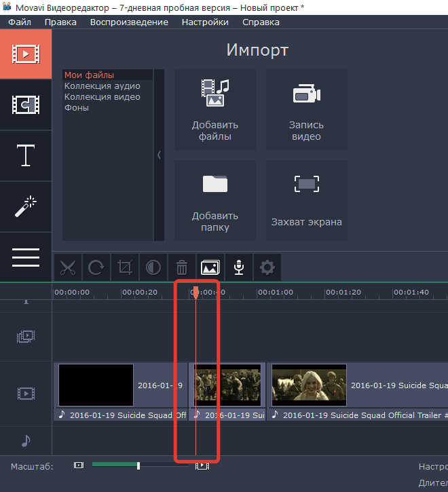The width and height of the screenshot is (448, 492).
Task: Click the 00:00:20 mark on the ruler
Action: pyautogui.click(x=140, y=292)
